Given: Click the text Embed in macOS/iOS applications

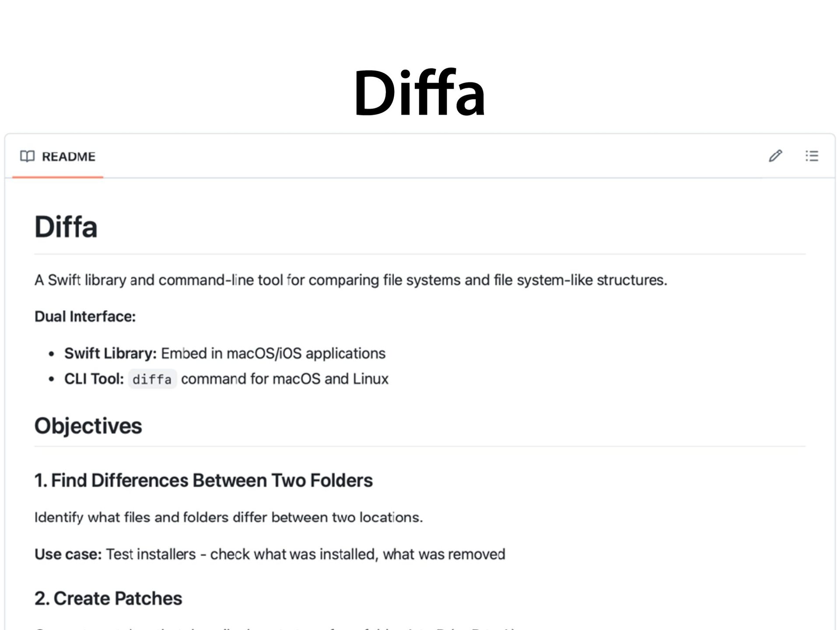Looking at the screenshot, I should point(273,353).
